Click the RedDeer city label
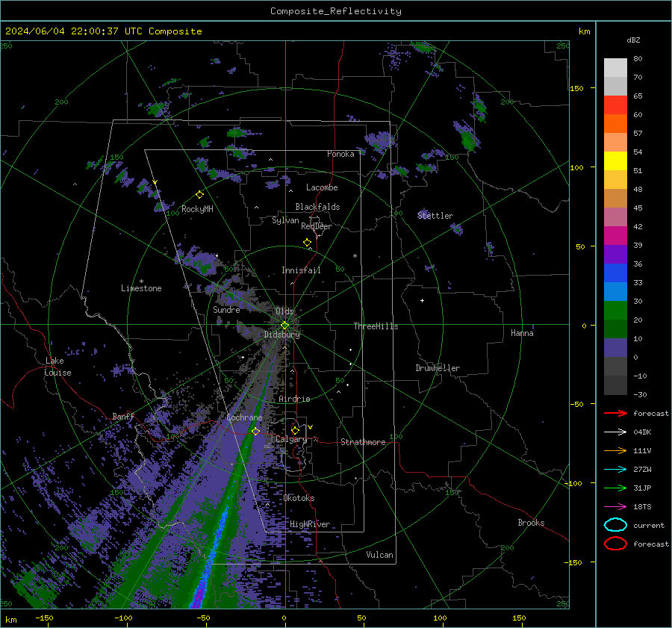Screen dimensions: 672x628 coord(317,226)
